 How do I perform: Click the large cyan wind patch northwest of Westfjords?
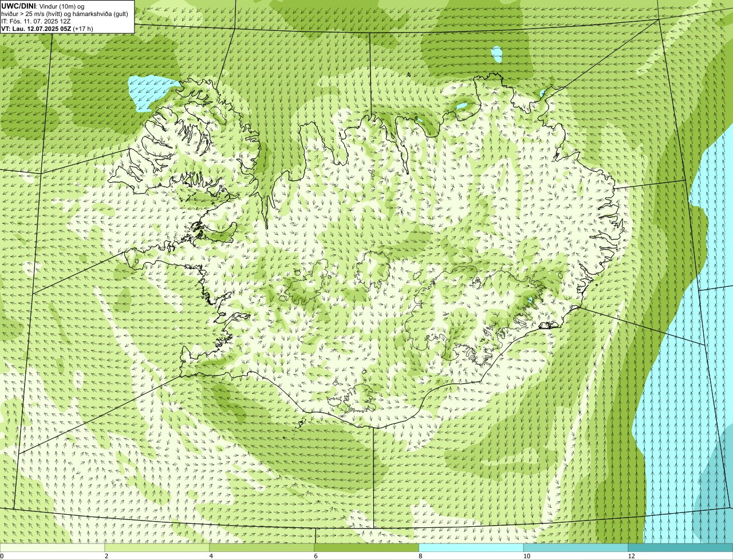coord(151,92)
